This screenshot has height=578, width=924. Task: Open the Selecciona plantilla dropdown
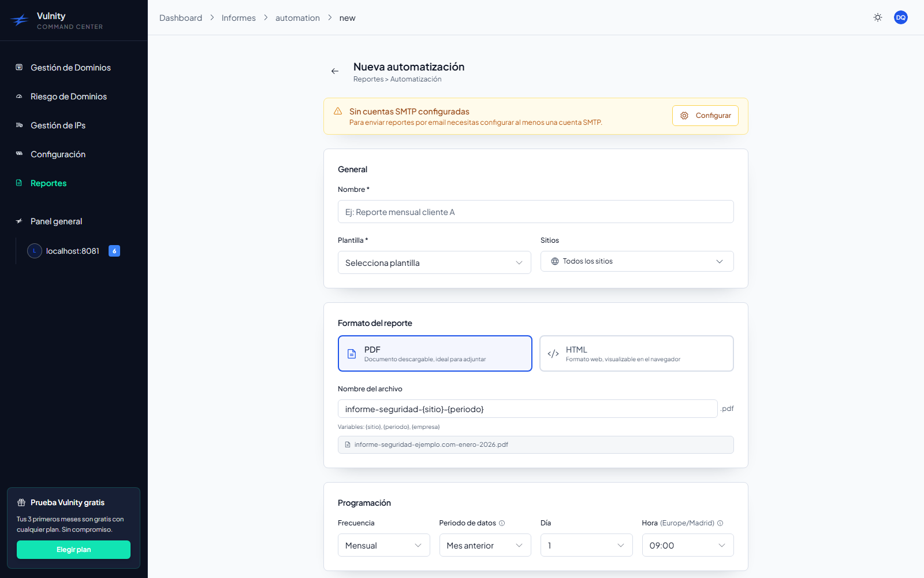(x=434, y=262)
